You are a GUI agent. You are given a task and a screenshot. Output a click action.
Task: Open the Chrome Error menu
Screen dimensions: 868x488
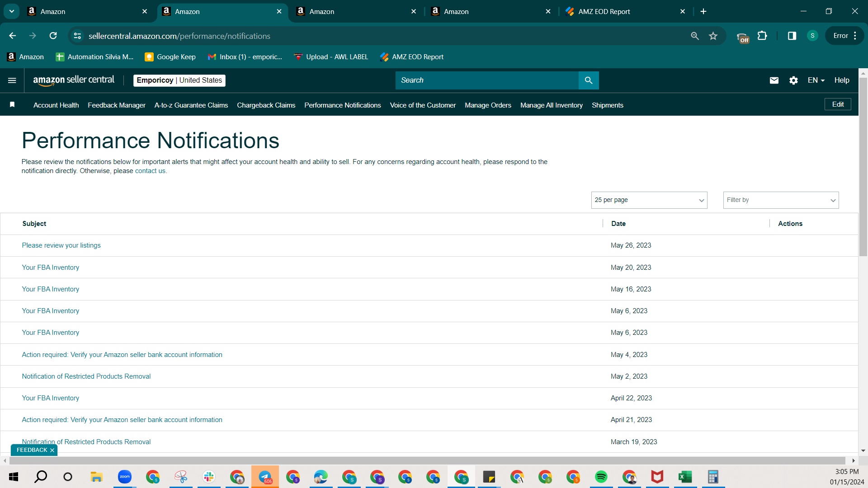(845, 36)
